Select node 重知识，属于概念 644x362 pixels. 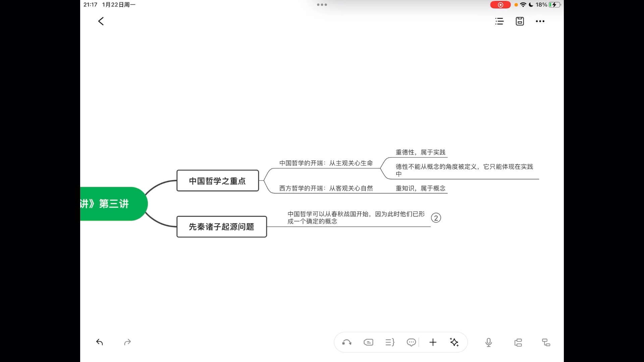(x=421, y=188)
